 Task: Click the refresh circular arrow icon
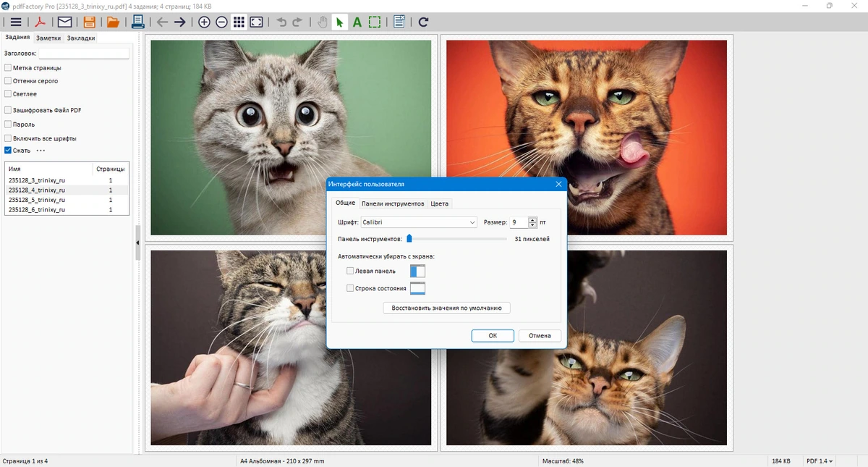(x=424, y=22)
